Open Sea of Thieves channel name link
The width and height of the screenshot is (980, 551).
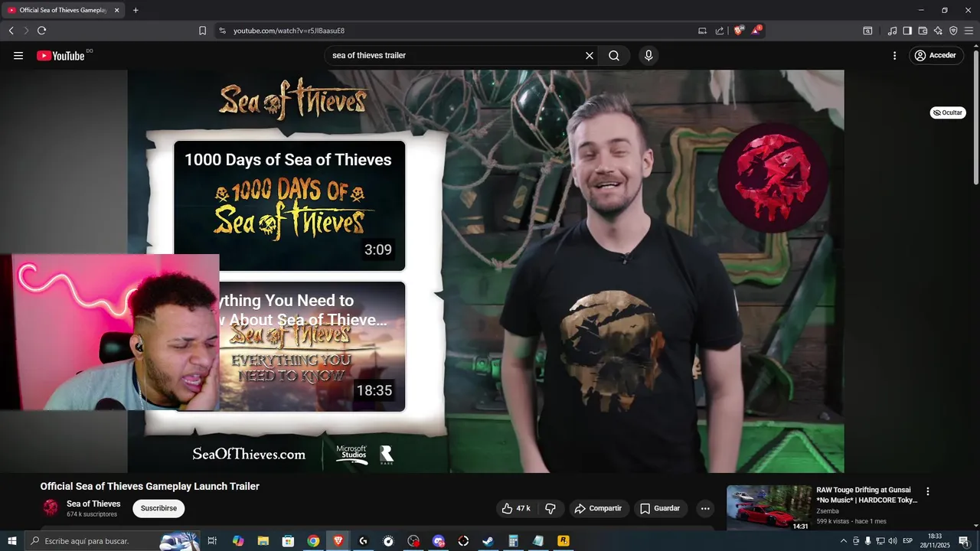point(93,504)
